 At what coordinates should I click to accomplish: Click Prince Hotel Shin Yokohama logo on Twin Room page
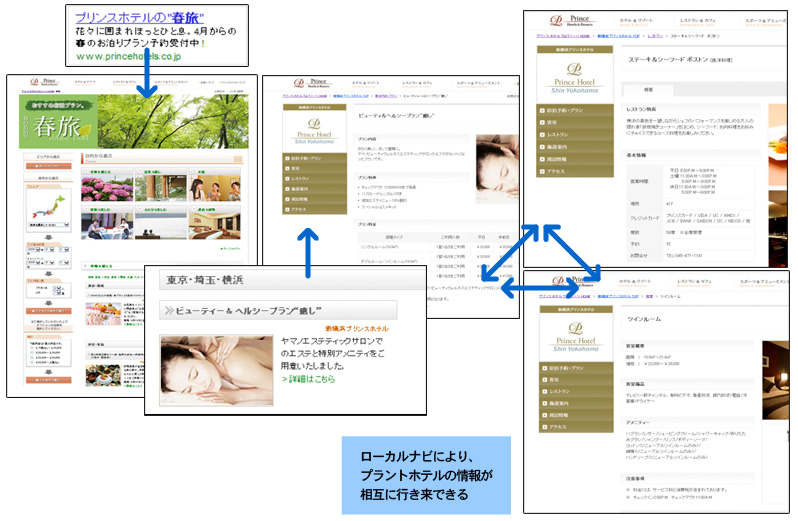pyautogui.click(x=576, y=336)
